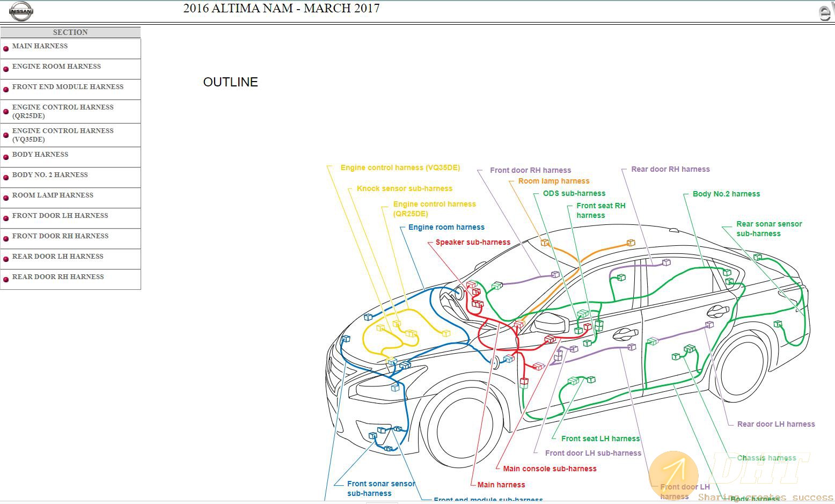This screenshot has height=504, width=835.
Task: Click the Main harness diagram label
Action: pyautogui.click(x=501, y=485)
